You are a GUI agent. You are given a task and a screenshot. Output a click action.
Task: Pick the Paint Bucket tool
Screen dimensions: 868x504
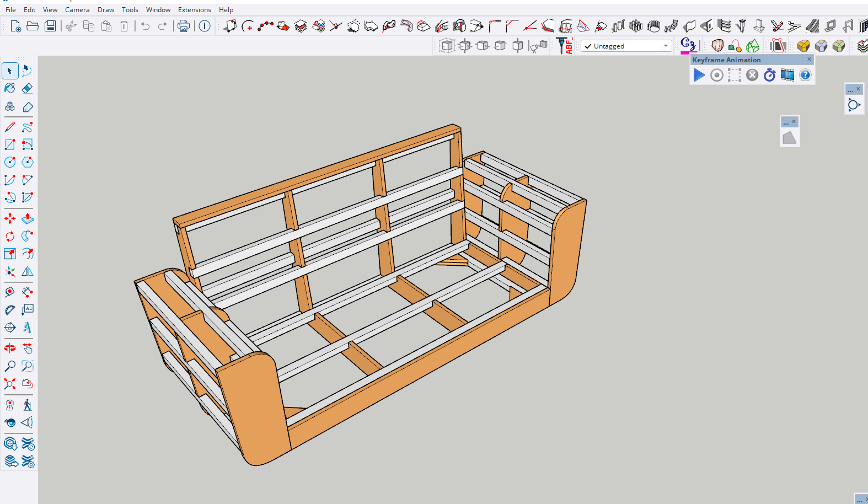pyautogui.click(x=10, y=89)
